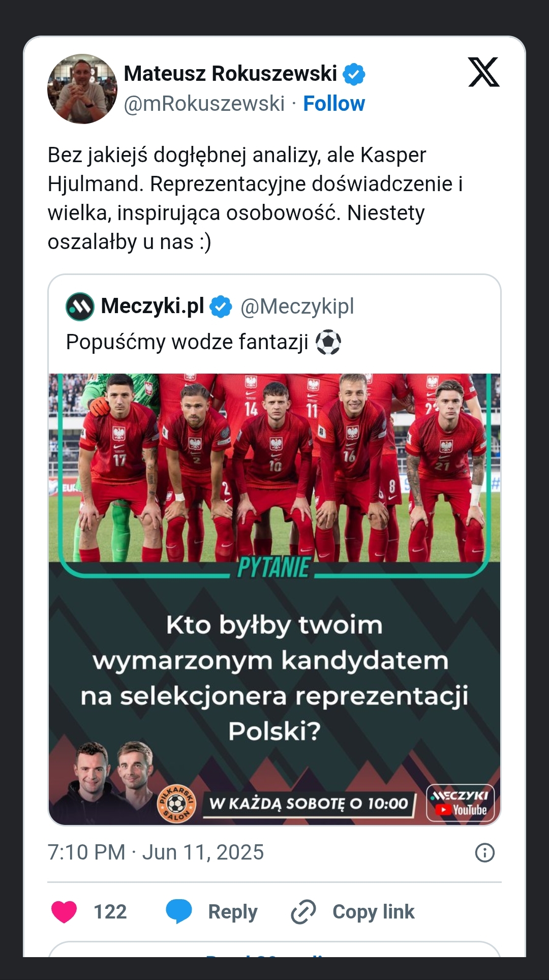Image resolution: width=549 pixels, height=980 pixels.
Task: Click the pink heart like icon
Action: pos(64,912)
